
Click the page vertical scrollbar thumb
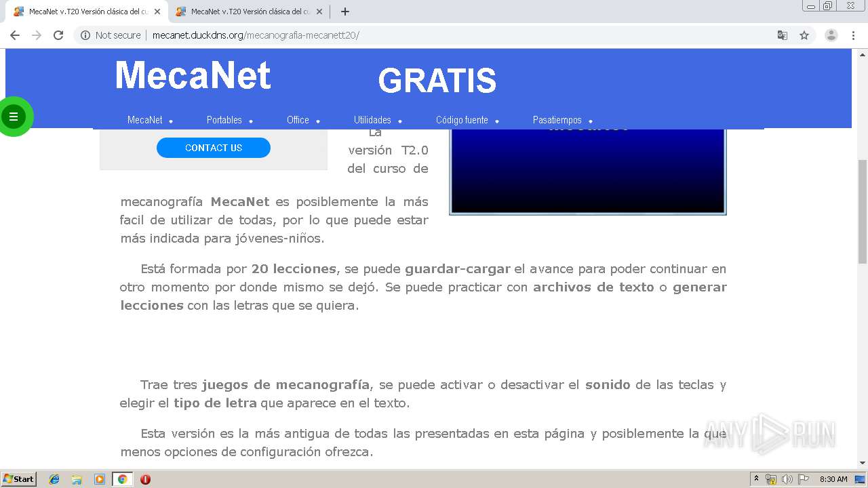[x=863, y=211]
